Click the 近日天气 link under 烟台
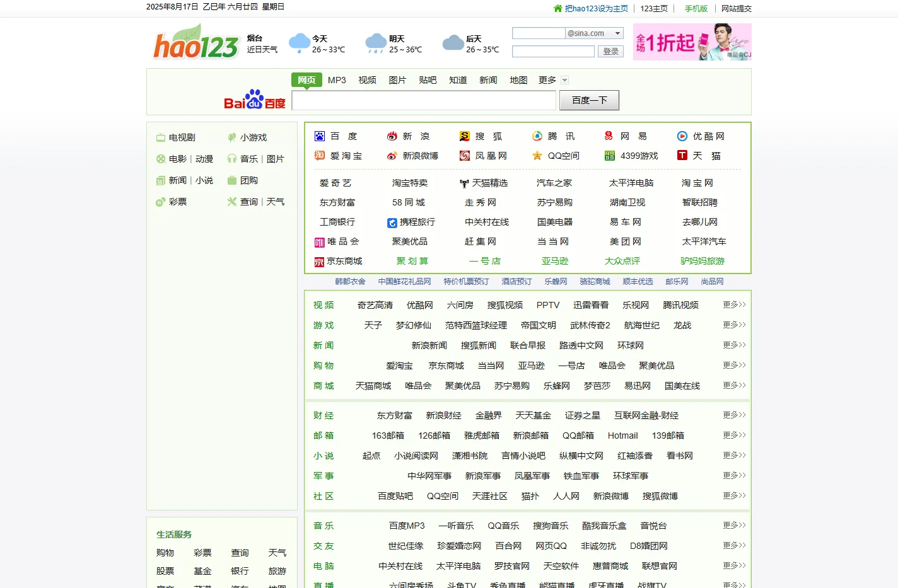Viewport: 898px width, 588px height. coord(262,49)
